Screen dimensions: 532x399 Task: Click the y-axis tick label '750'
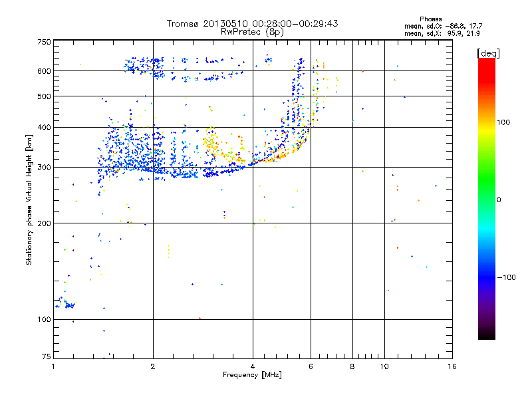pos(44,42)
